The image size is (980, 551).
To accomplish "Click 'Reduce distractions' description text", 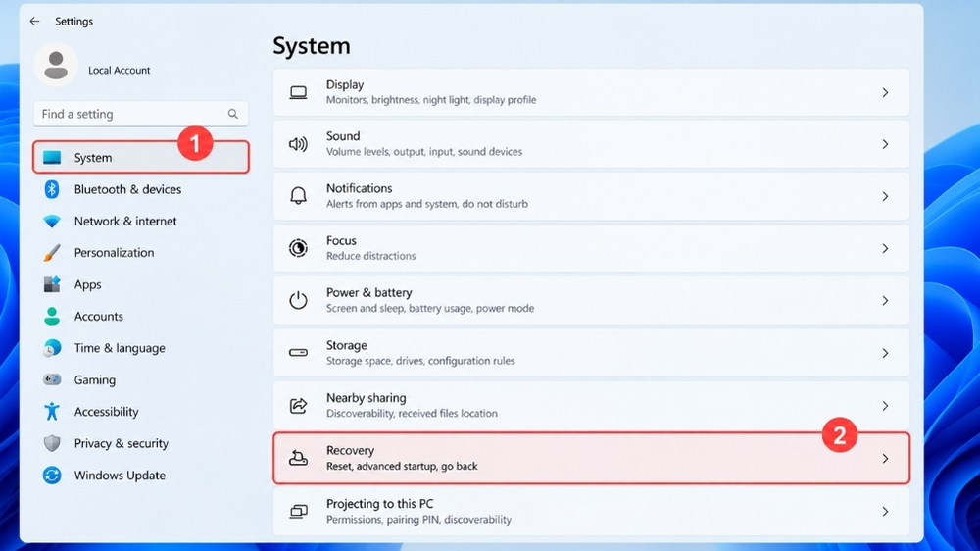I will tap(370, 256).
